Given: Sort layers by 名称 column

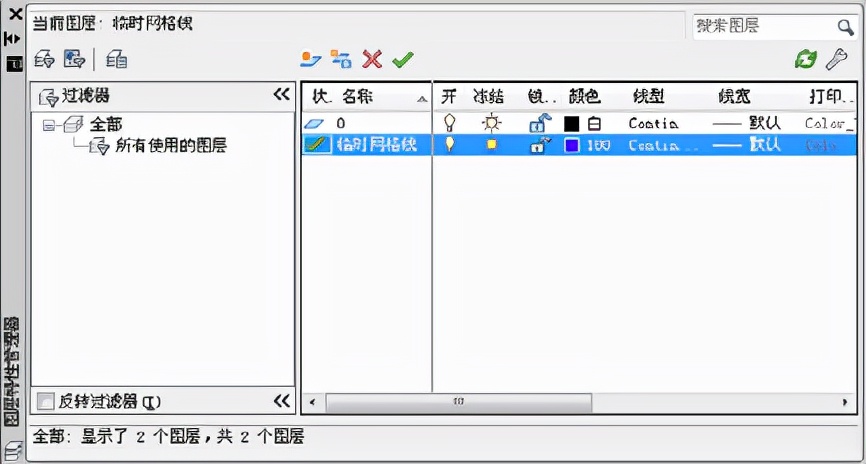Looking at the screenshot, I should 358,97.
